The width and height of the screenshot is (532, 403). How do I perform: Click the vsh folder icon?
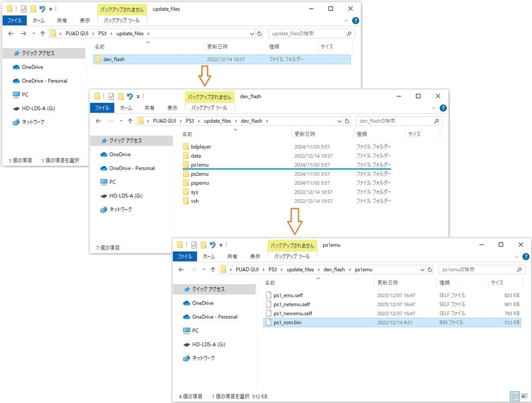[186, 201]
